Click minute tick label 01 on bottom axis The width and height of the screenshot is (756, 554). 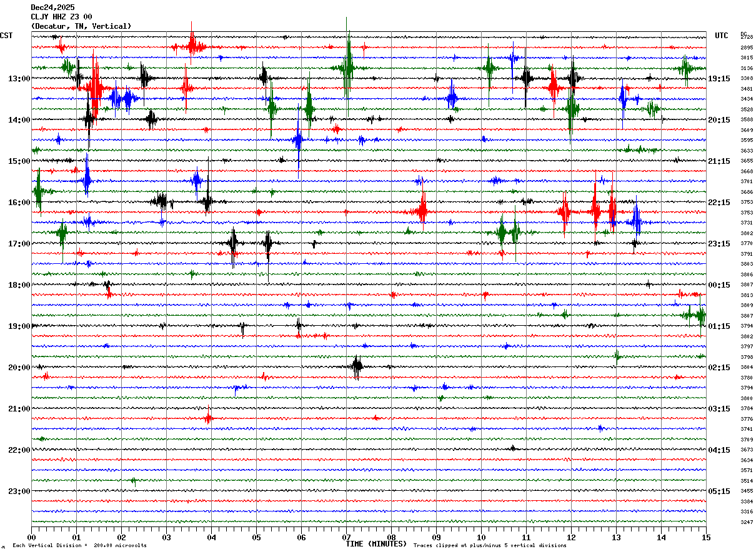pos(76,537)
